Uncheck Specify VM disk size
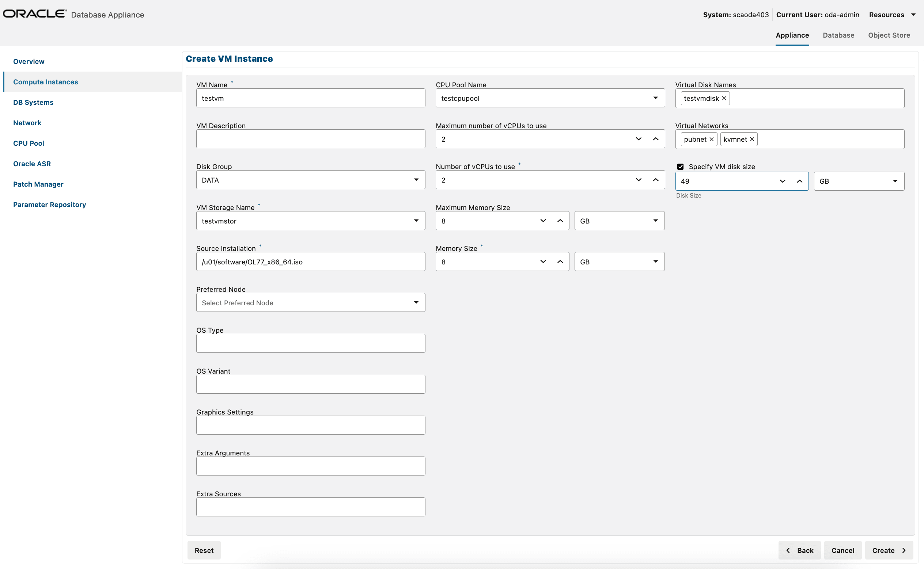The image size is (924, 569). pos(680,166)
